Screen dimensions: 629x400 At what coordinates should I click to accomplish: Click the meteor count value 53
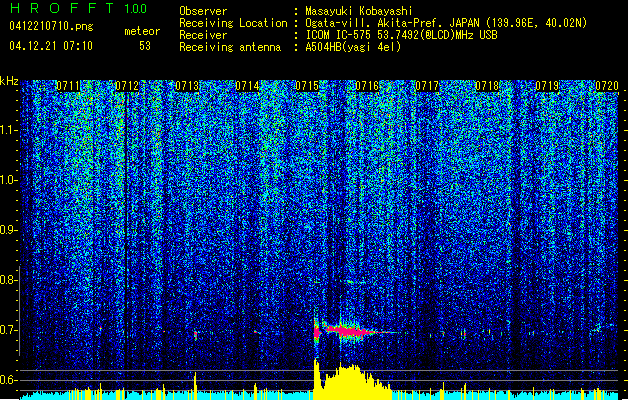(145, 46)
